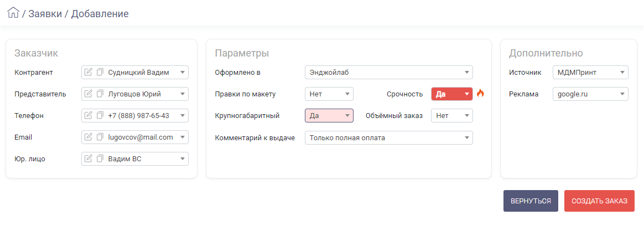644x225 pixels.
Task: Click the edit icon next to Представитель
Action: point(88,94)
